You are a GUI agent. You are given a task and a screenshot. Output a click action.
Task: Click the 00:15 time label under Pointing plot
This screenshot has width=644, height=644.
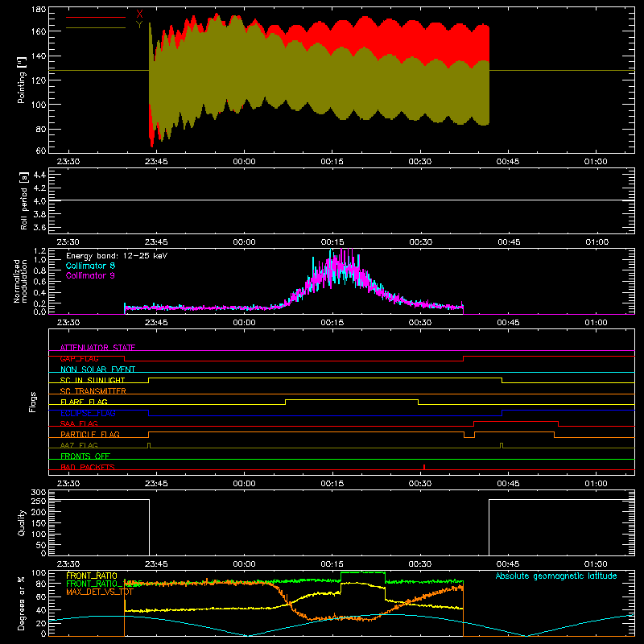click(x=332, y=162)
